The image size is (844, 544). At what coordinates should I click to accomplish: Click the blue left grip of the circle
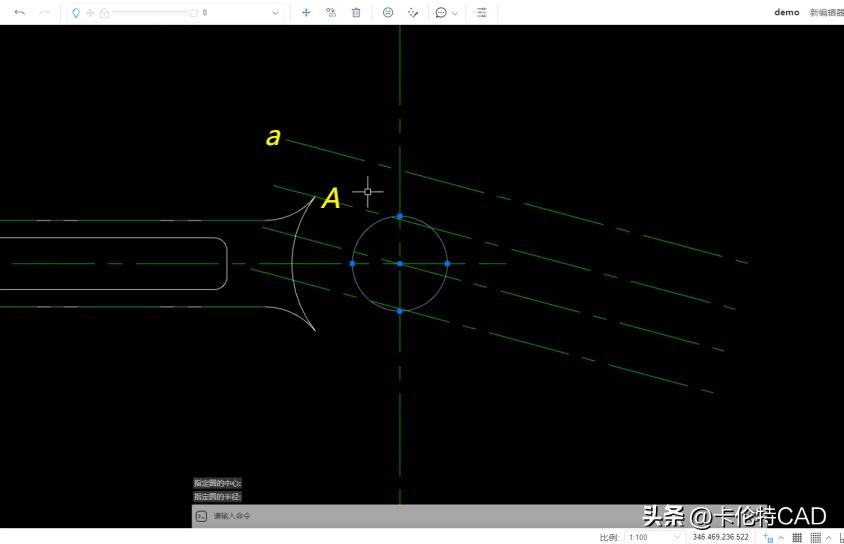click(x=352, y=264)
